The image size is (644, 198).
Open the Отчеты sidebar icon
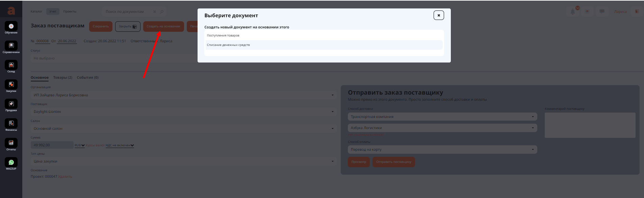tap(11, 143)
